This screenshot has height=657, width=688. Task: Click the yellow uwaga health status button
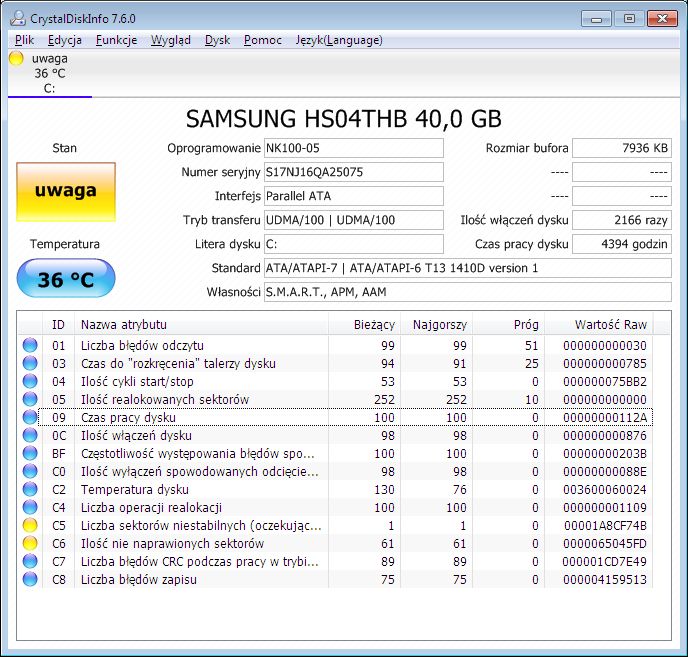(x=66, y=192)
